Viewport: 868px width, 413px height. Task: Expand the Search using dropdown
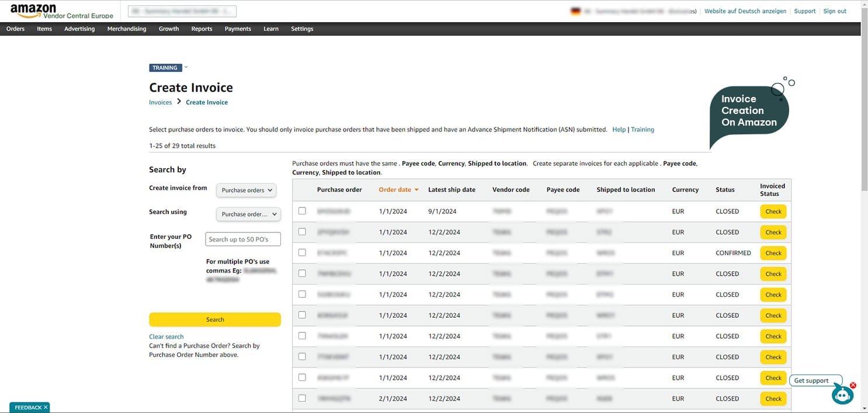click(248, 214)
